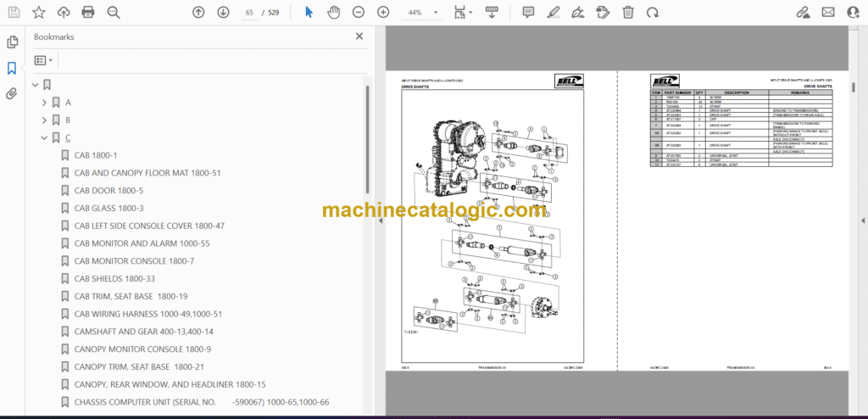The image size is (868, 419).
Task: Open CAB AND CANOPY FLOOR MAT bookmark
Action: pyautogui.click(x=147, y=173)
